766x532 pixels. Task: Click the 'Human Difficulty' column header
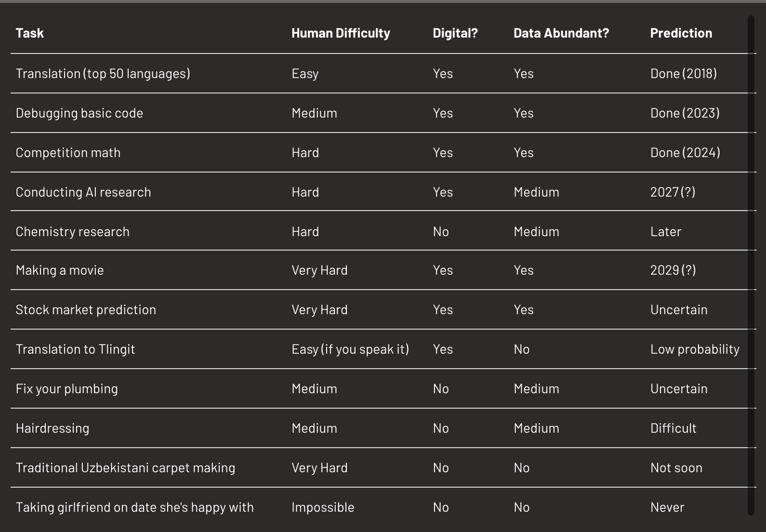(x=341, y=33)
